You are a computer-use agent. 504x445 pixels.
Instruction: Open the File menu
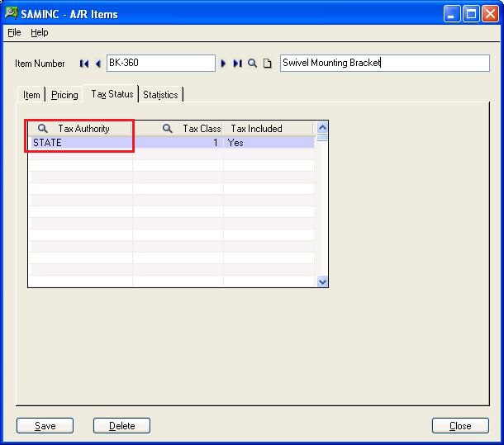click(x=14, y=32)
